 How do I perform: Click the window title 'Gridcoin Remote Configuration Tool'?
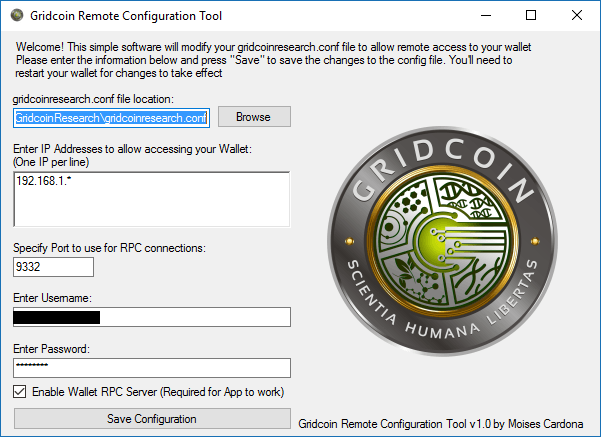point(126,16)
